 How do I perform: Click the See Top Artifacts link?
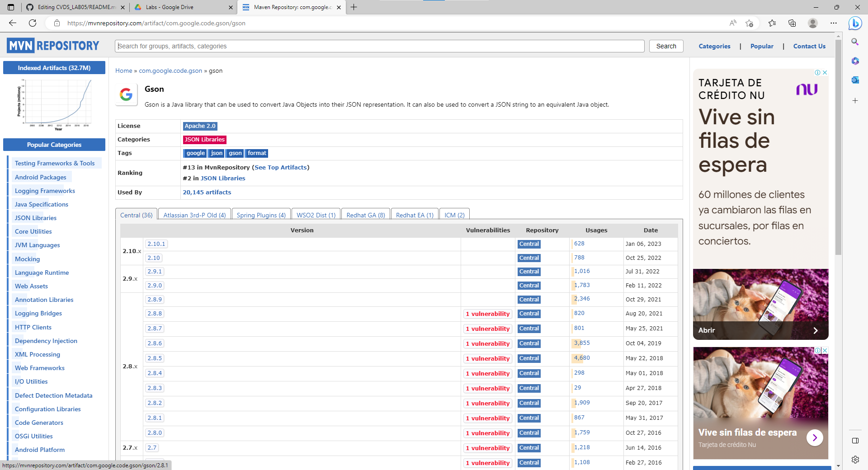click(x=280, y=167)
